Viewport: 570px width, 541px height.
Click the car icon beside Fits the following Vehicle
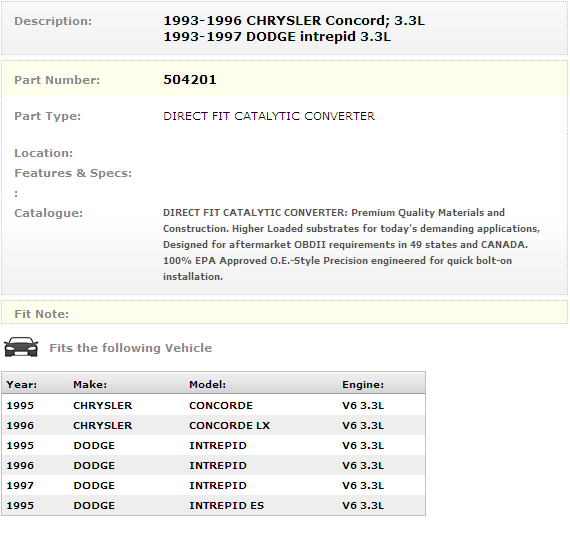(x=21, y=347)
